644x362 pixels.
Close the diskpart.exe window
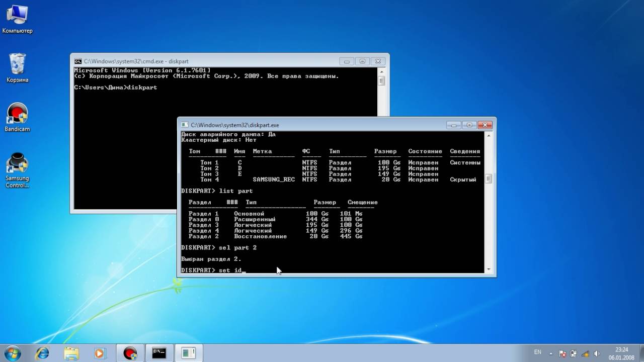coord(485,125)
